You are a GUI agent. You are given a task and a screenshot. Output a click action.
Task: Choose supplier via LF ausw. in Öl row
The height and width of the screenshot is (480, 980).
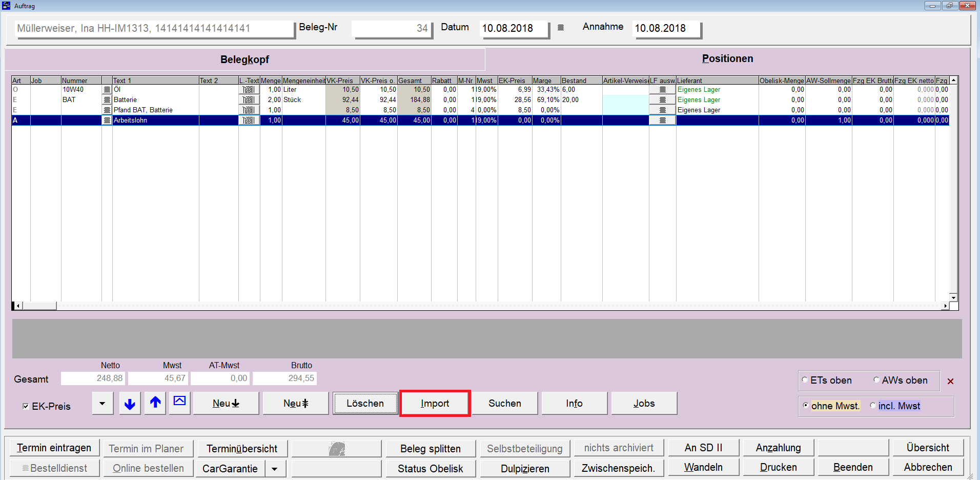point(662,90)
